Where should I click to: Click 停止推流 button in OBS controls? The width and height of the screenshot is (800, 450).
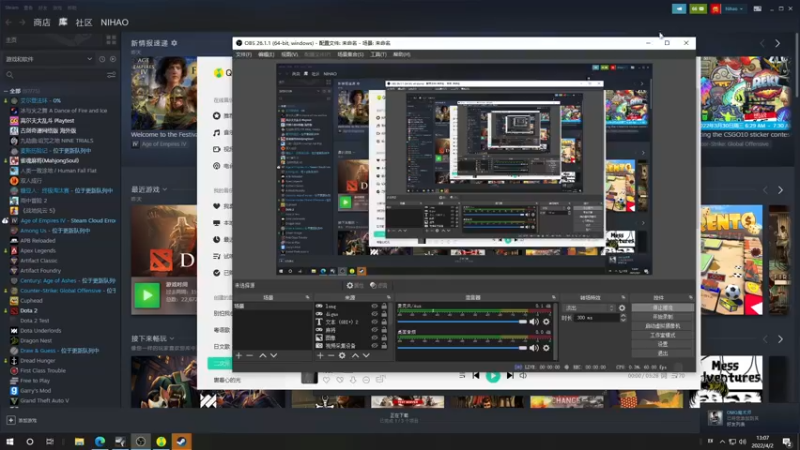pos(663,308)
